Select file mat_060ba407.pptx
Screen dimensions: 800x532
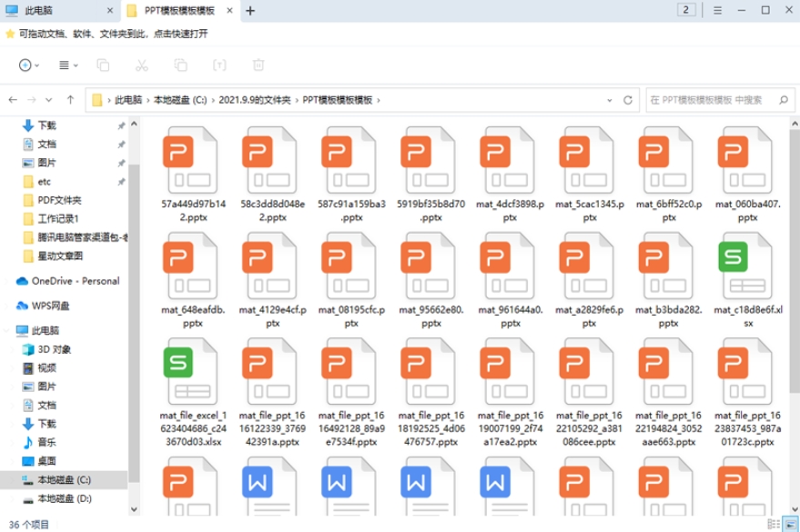click(x=747, y=175)
